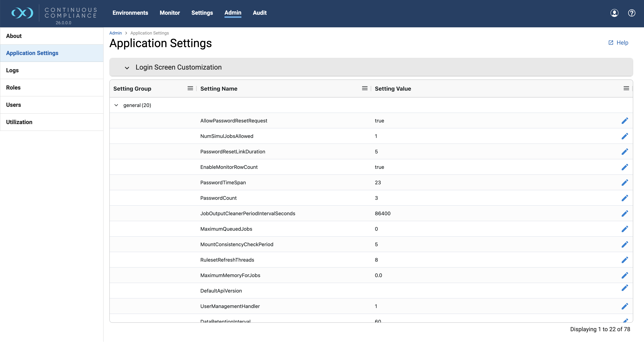Edit the MaximumMemoryForJobs setting
The height and width of the screenshot is (342, 644).
click(x=625, y=275)
